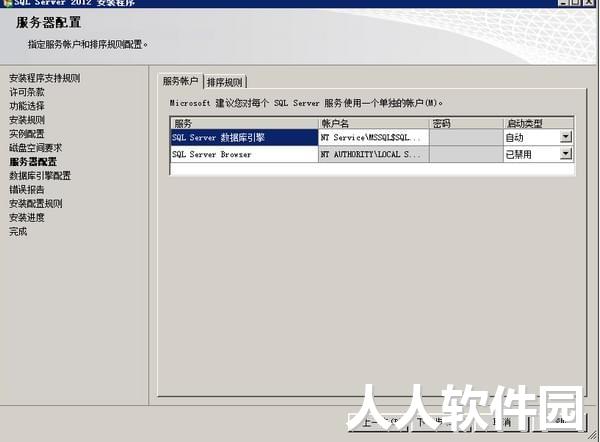Click 实例配置 in the step list

27,134
